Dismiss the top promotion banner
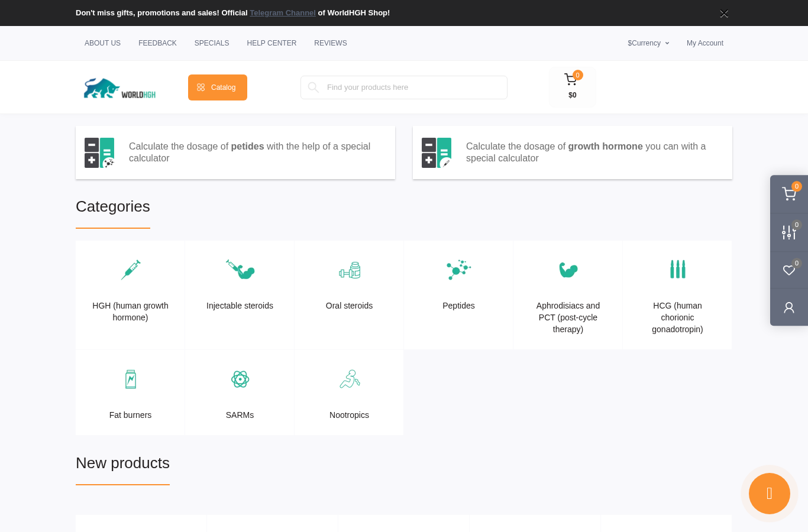This screenshot has height=532, width=808. pos(724,14)
